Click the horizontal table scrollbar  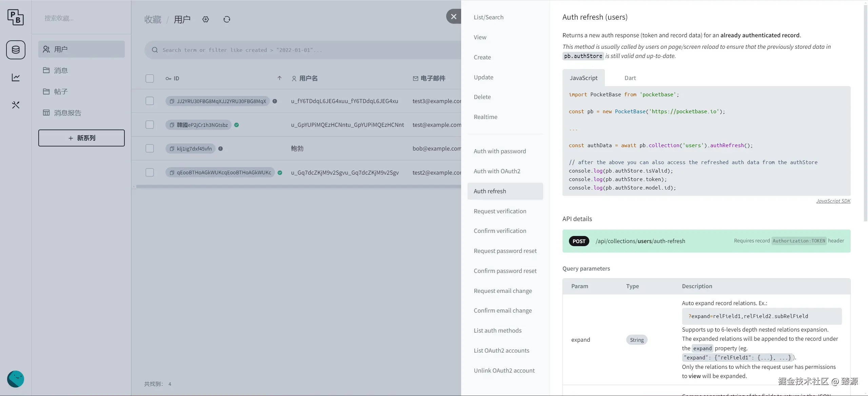(x=298, y=186)
